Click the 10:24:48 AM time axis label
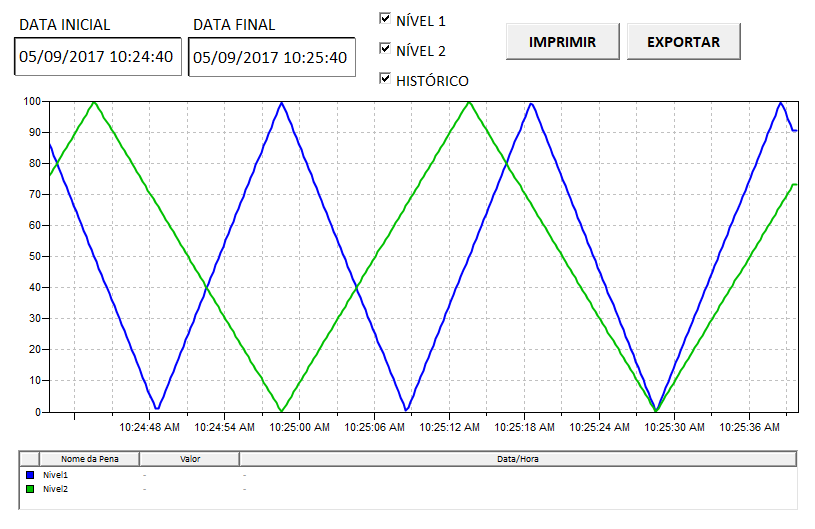 tap(149, 427)
